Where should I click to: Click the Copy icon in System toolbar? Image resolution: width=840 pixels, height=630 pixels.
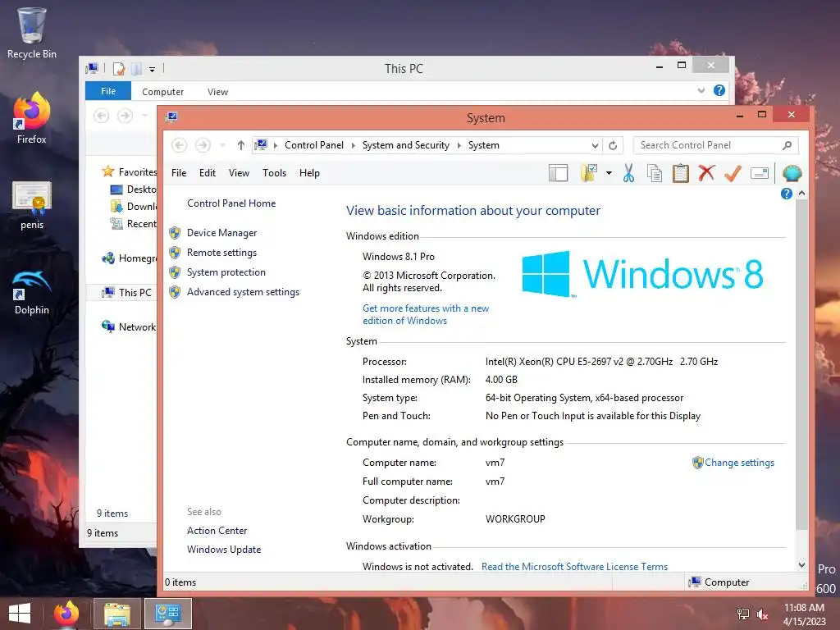[654, 173]
